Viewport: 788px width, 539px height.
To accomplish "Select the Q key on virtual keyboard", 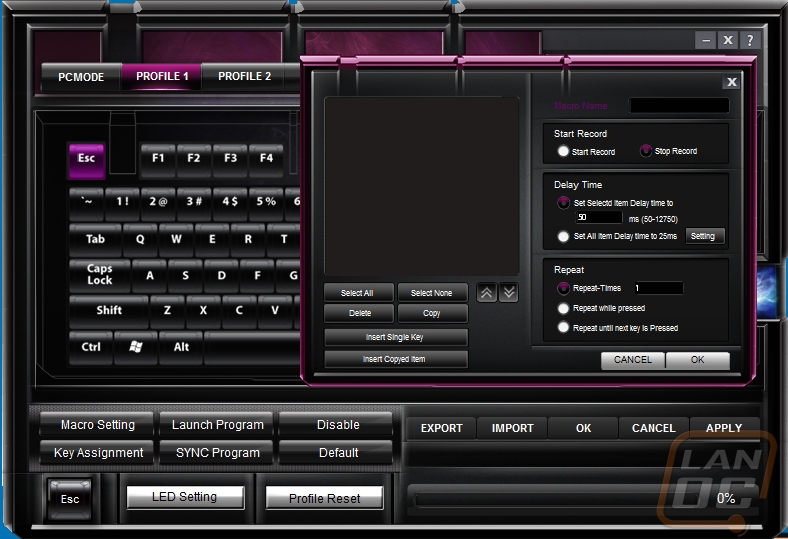I will (x=140, y=240).
